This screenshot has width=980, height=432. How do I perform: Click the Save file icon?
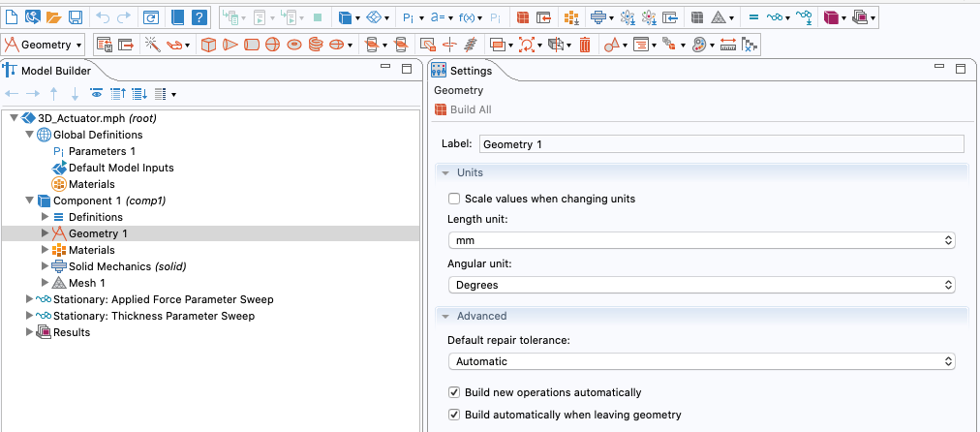pos(76,17)
